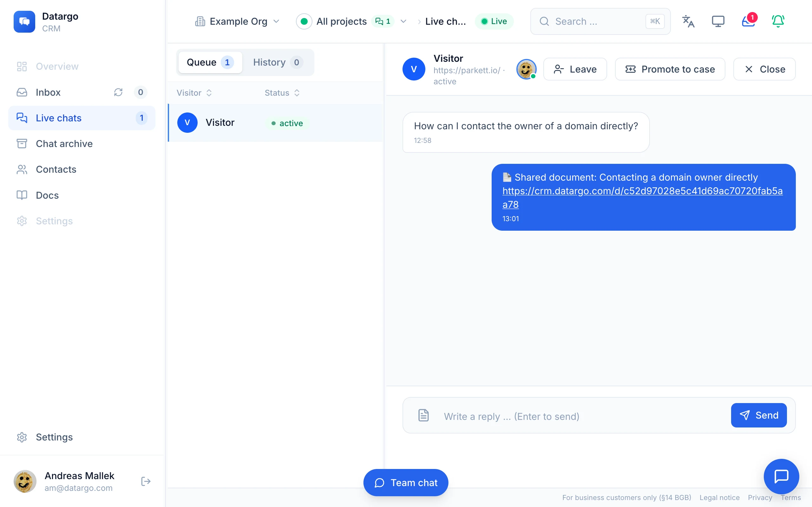Open the shared document crm.datargo.com link
This screenshot has height=507, width=812.
click(642, 197)
